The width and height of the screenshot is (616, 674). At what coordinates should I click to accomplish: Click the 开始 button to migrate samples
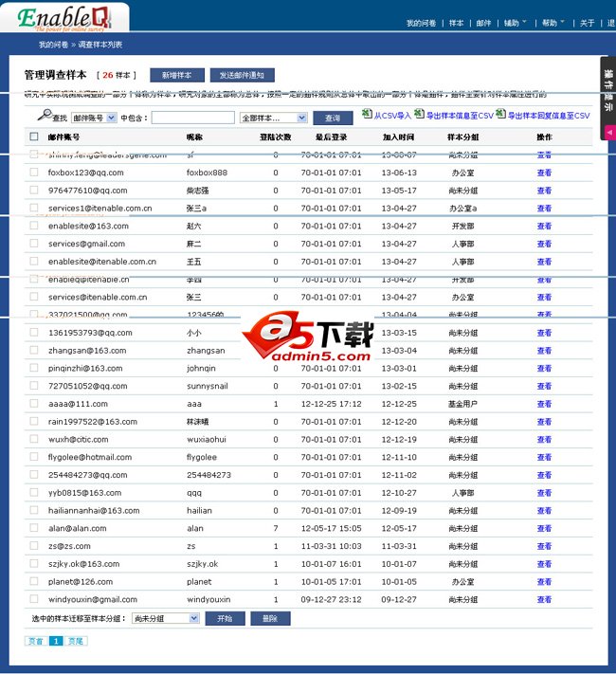225,618
